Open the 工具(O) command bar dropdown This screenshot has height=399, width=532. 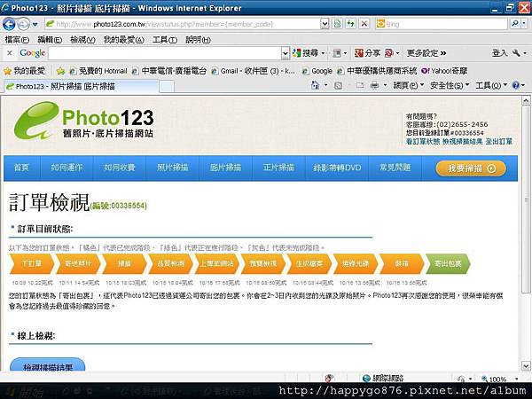click(491, 85)
